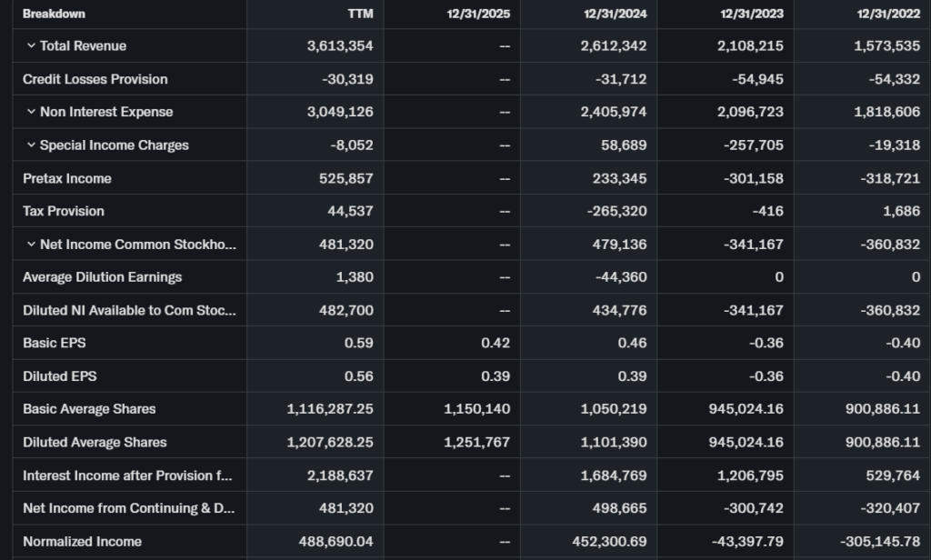
Task: Expand the Non Interest Expense chevron
Action: 31,112
